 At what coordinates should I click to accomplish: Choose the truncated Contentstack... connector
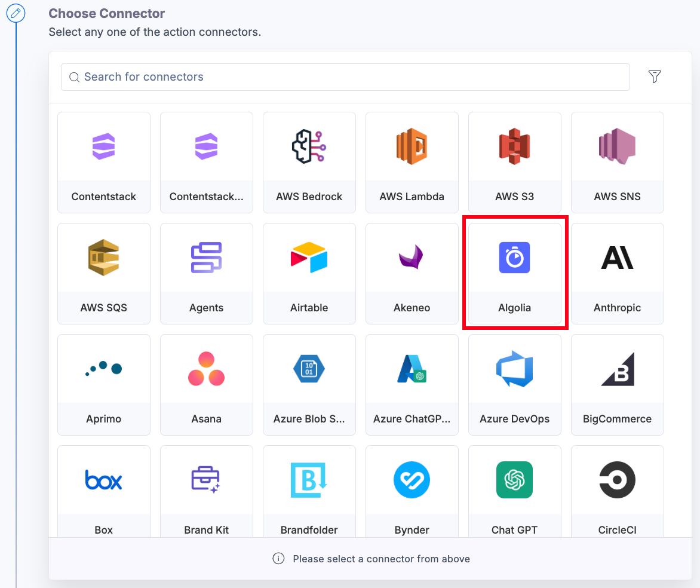point(206,162)
